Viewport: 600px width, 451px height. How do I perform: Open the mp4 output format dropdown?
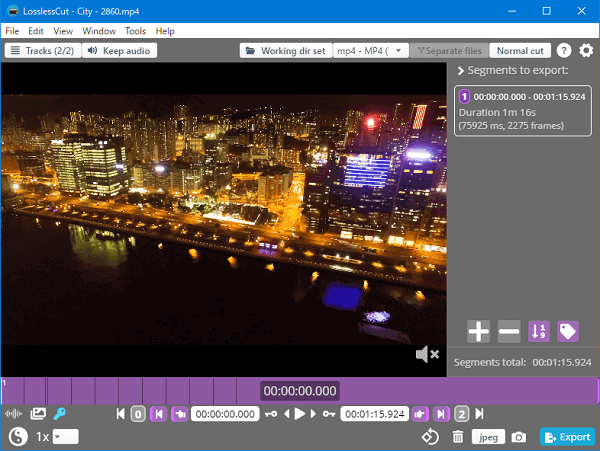371,51
